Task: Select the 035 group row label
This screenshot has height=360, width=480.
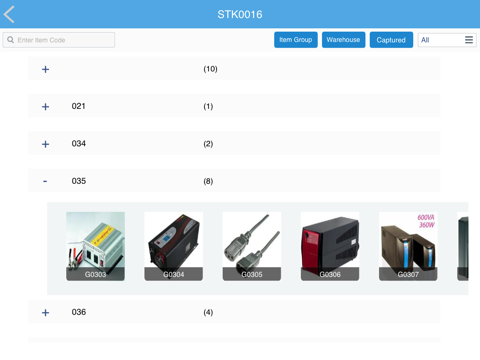Action: 79,181
